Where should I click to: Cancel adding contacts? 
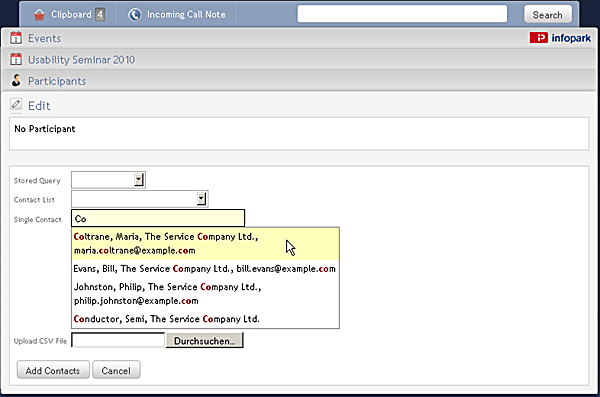pos(116,370)
